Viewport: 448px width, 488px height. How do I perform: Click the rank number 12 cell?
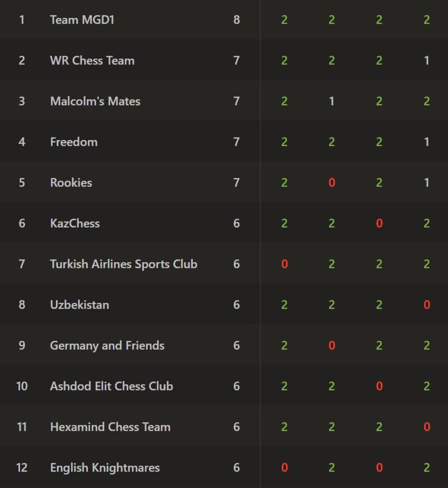coord(21,467)
